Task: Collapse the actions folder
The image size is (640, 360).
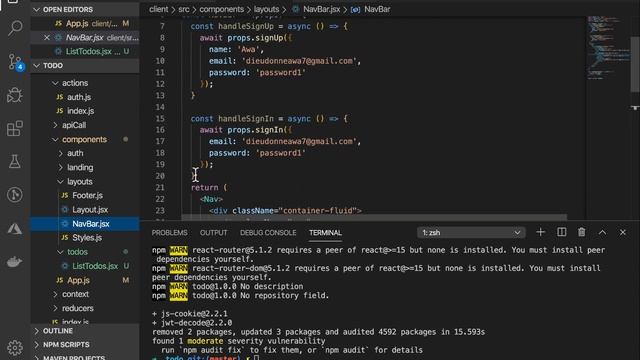Action: coord(85,83)
